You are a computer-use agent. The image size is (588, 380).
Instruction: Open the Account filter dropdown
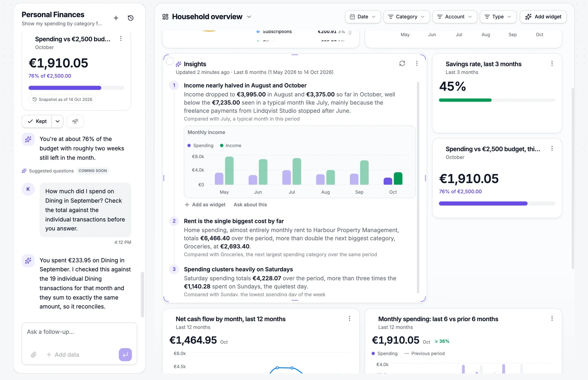click(x=455, y=17)
